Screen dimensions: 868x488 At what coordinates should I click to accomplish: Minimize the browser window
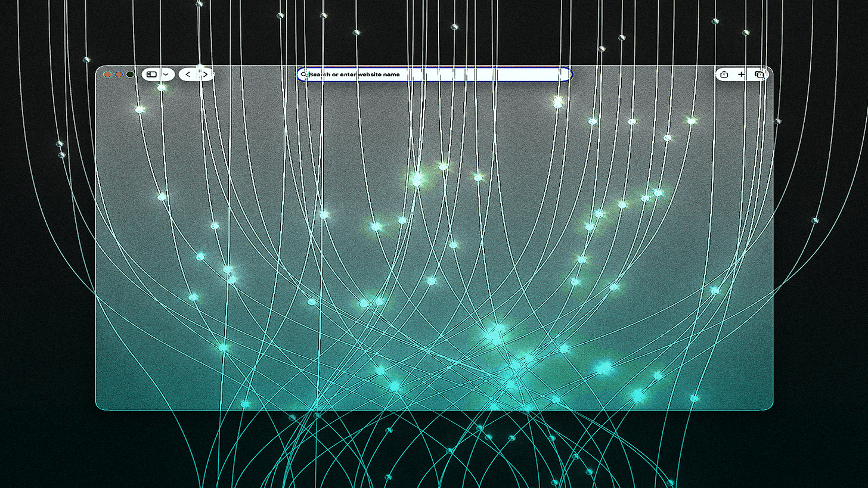[x=119, y=74]
